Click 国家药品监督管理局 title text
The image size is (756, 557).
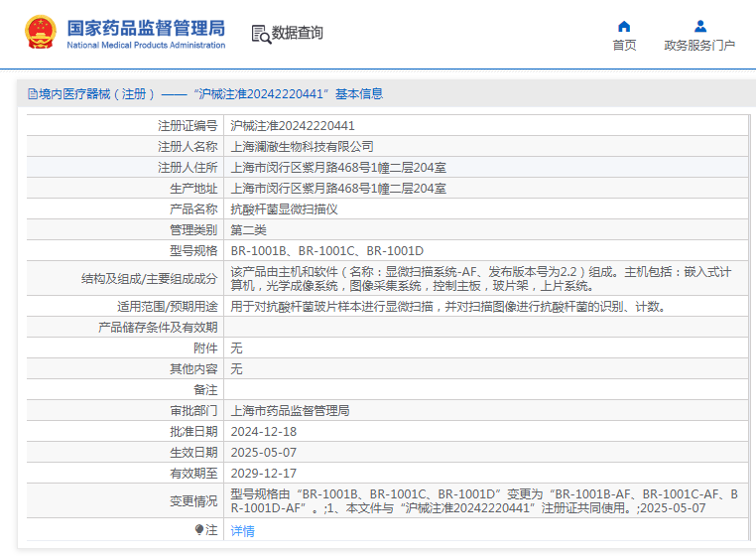tap(146, 28)
